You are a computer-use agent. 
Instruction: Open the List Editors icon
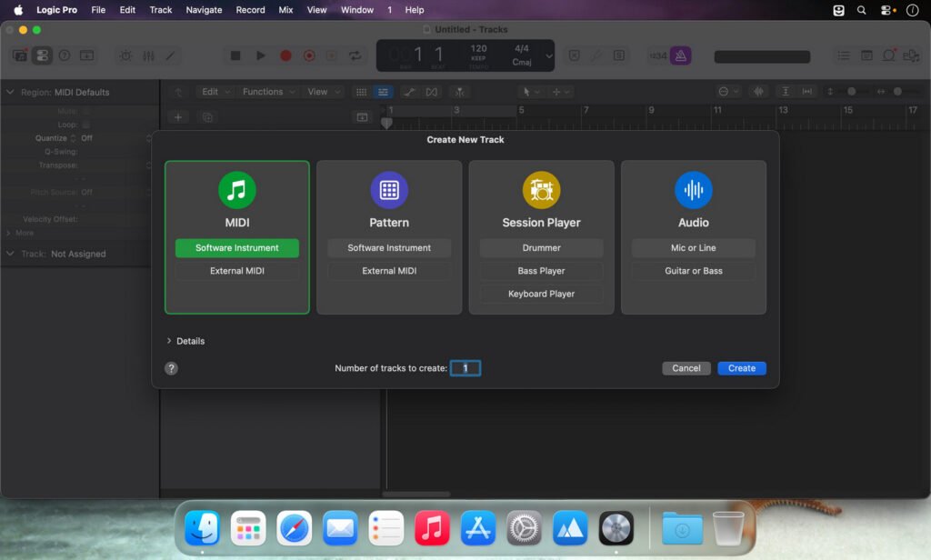pos(844,55)
